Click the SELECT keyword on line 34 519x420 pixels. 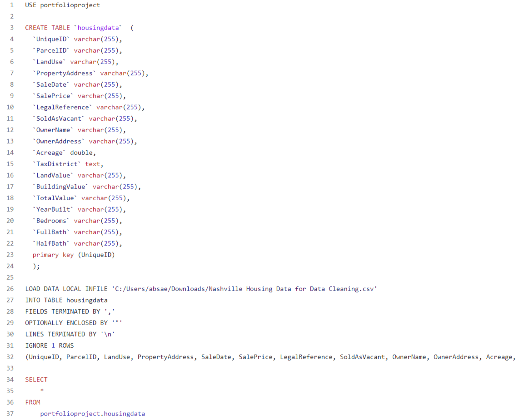point(36,380)
